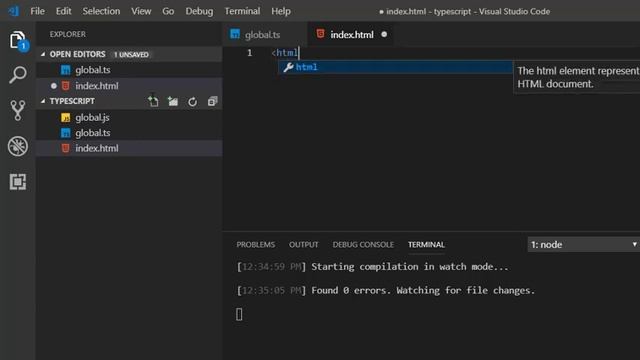Open the Explorer view in activity bar

(18, 40)
